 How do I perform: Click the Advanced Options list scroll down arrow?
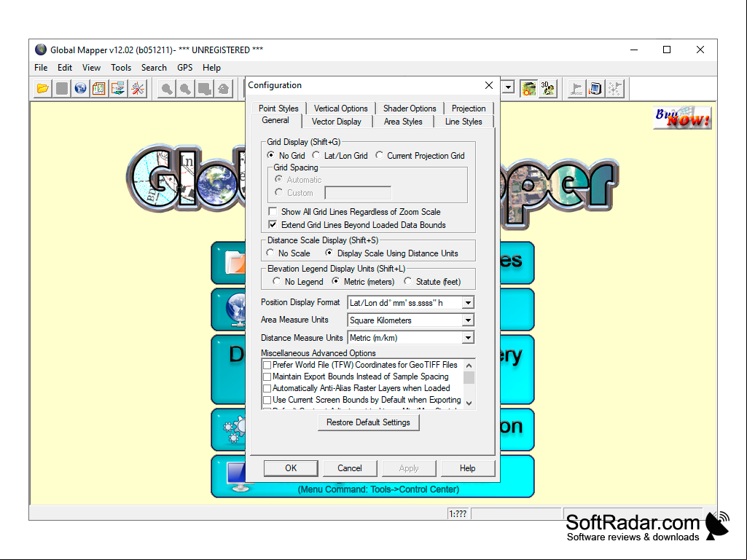[x=469, y=403]
